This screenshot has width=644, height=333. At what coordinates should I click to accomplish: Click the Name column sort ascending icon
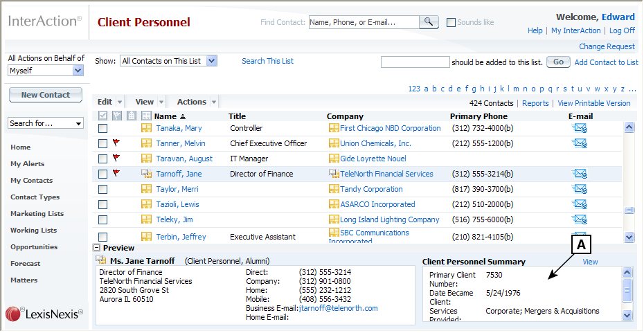point(183,117)
